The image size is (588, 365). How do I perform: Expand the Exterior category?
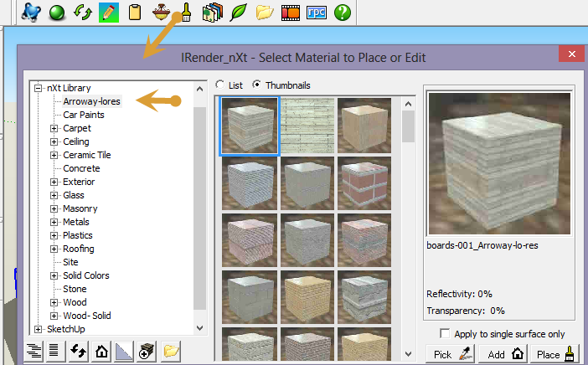(54, 182)
